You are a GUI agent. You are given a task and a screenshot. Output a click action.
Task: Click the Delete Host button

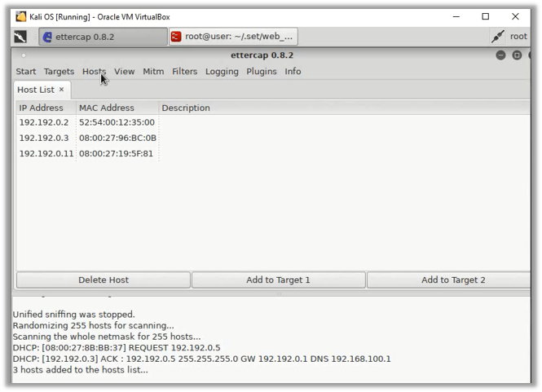(x=104, y=280)
